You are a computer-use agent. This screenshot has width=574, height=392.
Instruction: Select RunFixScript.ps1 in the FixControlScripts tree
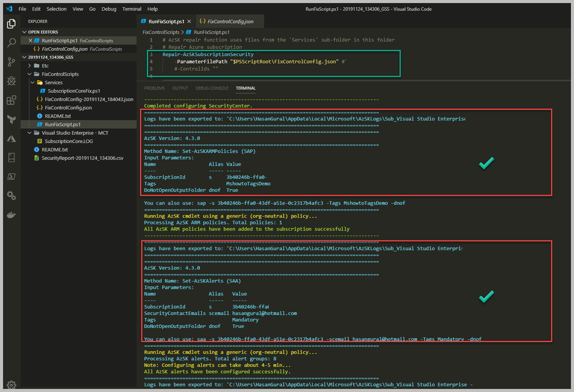coord(79,124)
